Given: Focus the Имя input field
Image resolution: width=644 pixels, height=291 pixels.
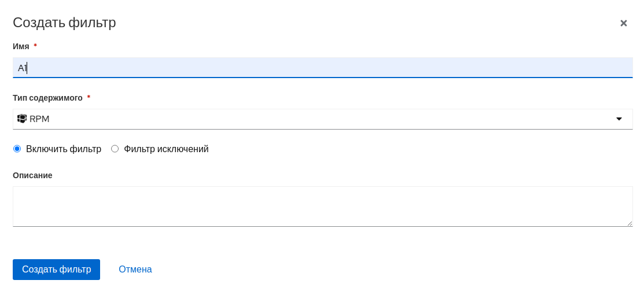Looking at the screenshot, I should click(322, 68).
